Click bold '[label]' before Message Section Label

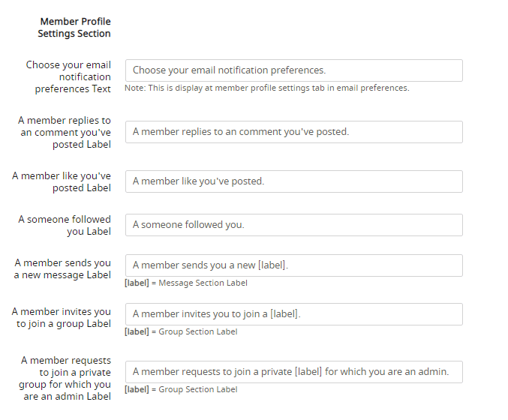point(137,283)
